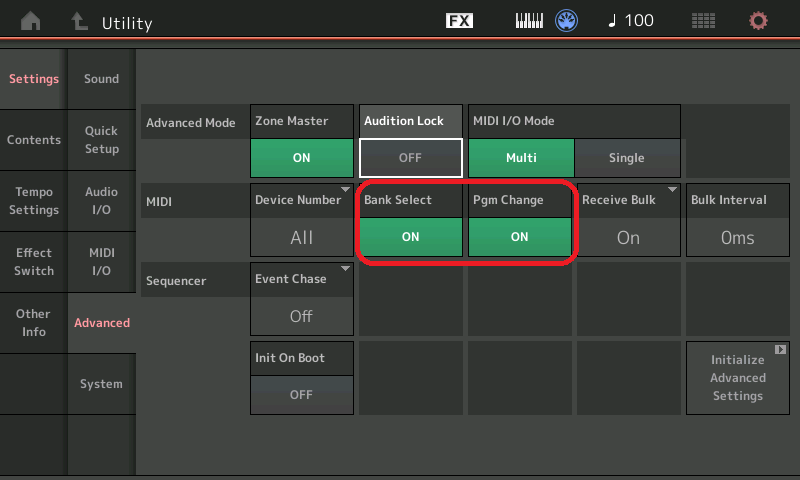This screenshot has width=800, height=480.
Task: Open the grid live set icon
Action: click(x=703, y=21)
